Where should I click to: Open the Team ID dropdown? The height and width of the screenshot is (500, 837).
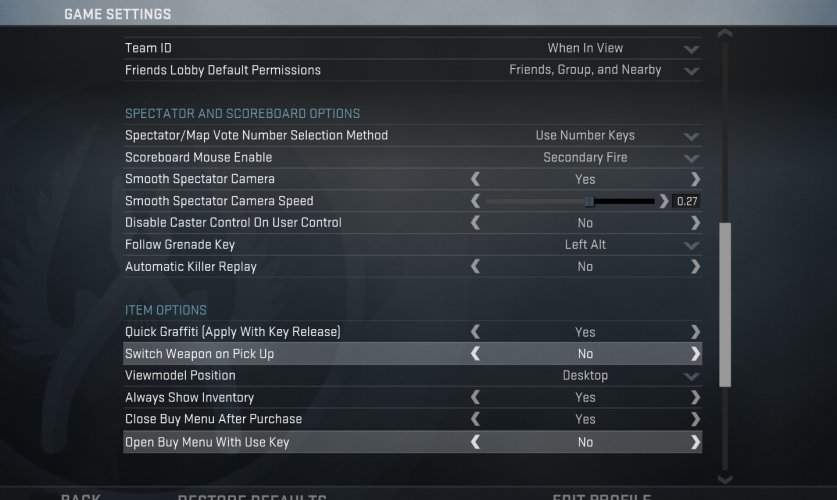coord(691,49)
